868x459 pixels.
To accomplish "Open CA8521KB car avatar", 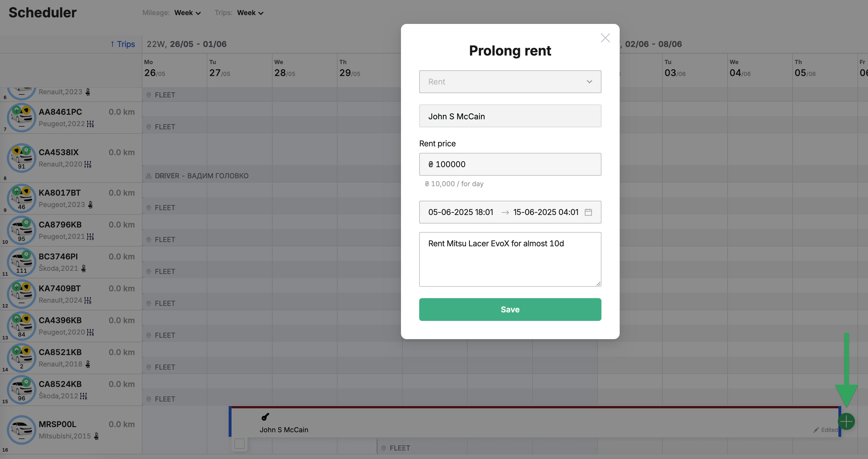I will (x=22, y=358).
